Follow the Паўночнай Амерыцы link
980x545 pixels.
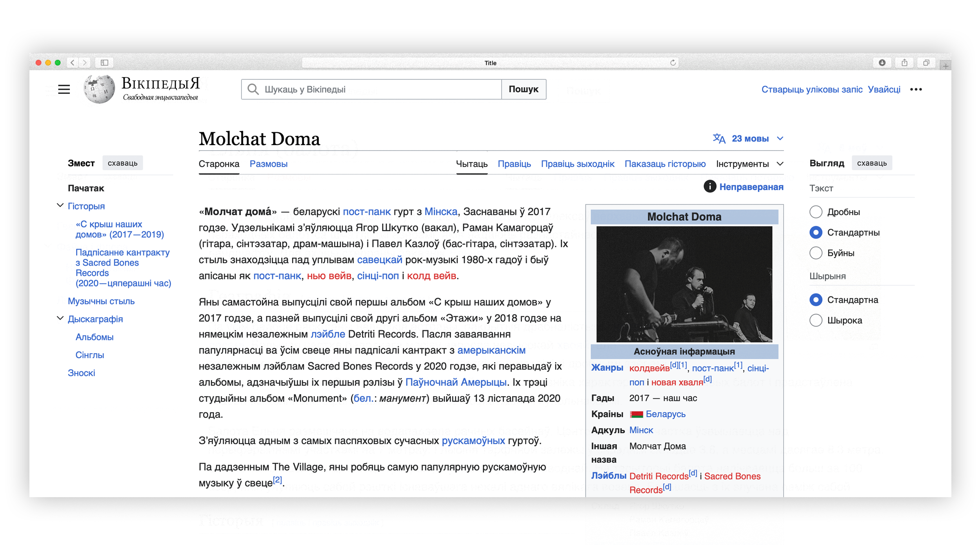pyautogui.click(x=456, y=382)
